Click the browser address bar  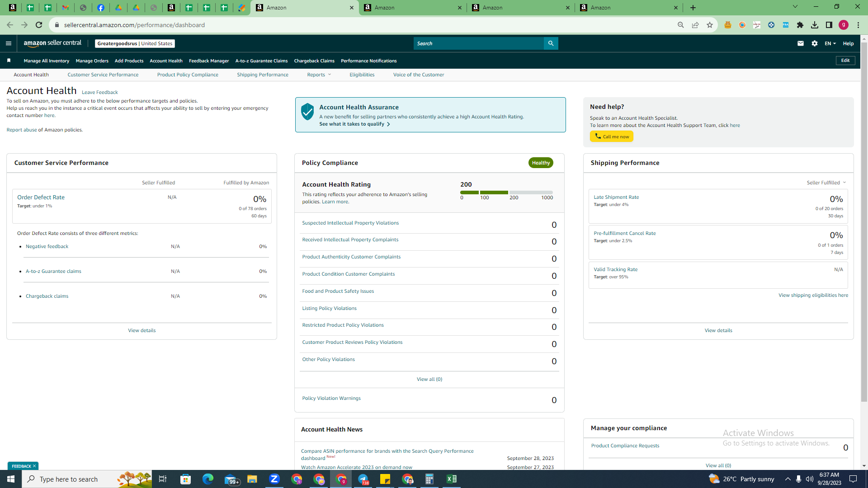pyautogui.click(x=362, y=25)
